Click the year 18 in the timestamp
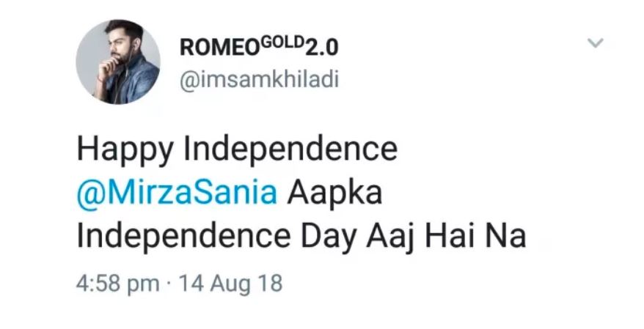Screen dimensions: 644x329 269,283
